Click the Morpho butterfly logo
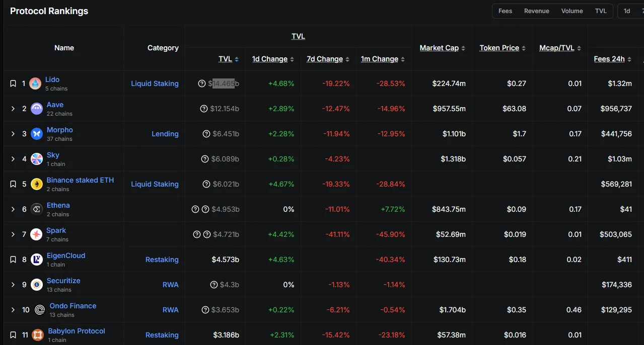Screen dimensions: 644x345 (37, 134)
